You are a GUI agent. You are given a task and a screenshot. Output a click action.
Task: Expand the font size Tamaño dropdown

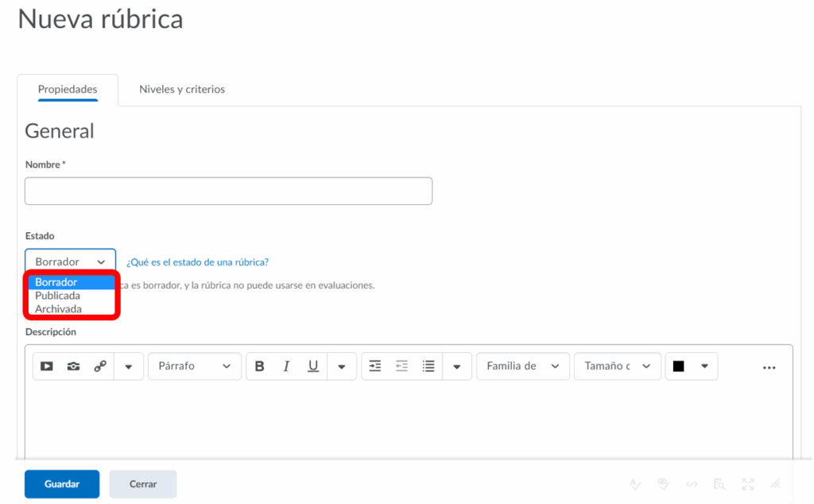618,366
